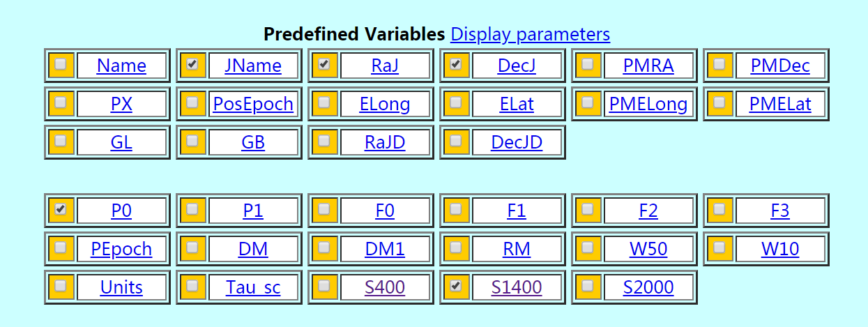Check the ELat checkbox
The image size is (868, 327).
(x=456, y=103)
